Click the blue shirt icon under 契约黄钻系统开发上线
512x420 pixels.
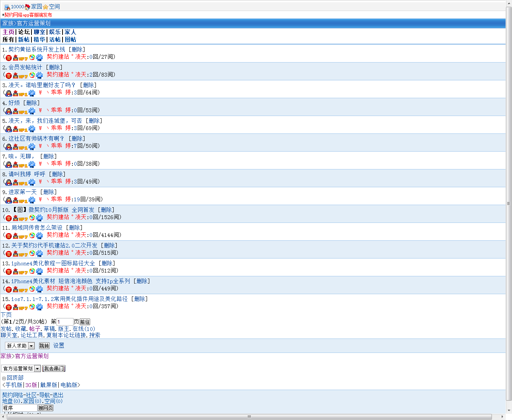coord(39,58)
